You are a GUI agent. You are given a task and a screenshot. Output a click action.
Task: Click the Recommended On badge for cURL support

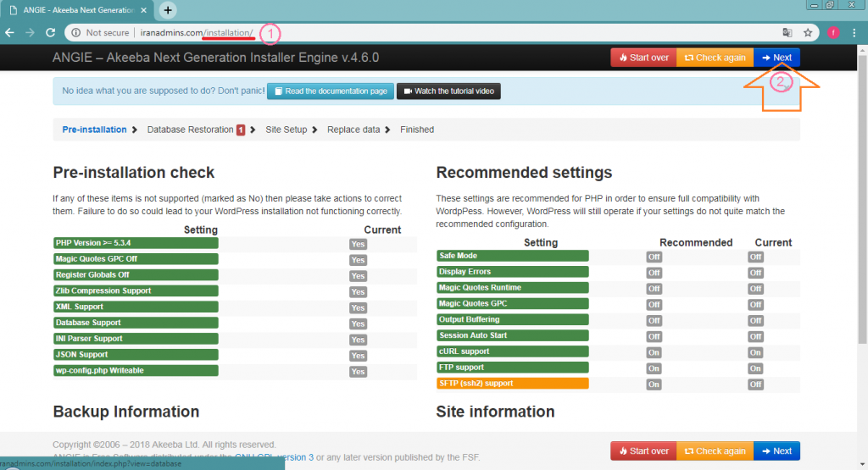point(654,352)
